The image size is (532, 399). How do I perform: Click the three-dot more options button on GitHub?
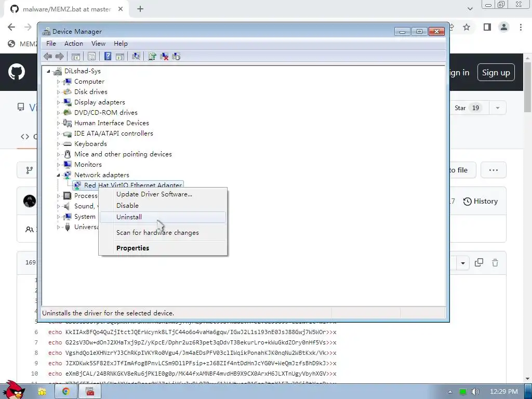tap(494, 170)
